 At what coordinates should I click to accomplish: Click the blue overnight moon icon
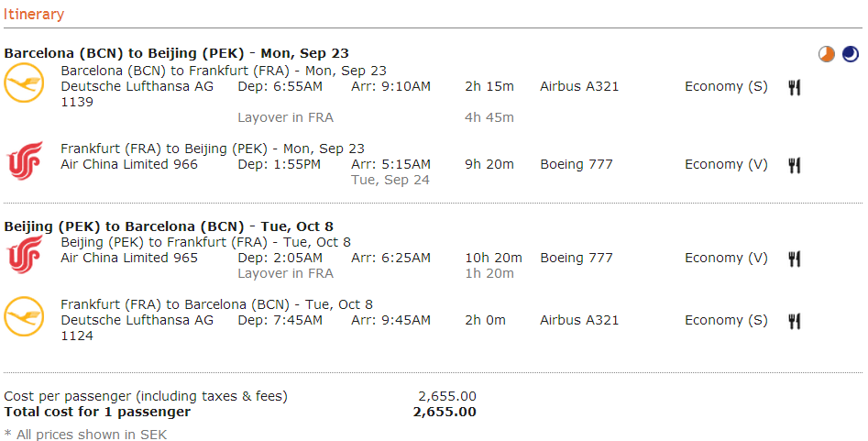(x=851, y=54)
